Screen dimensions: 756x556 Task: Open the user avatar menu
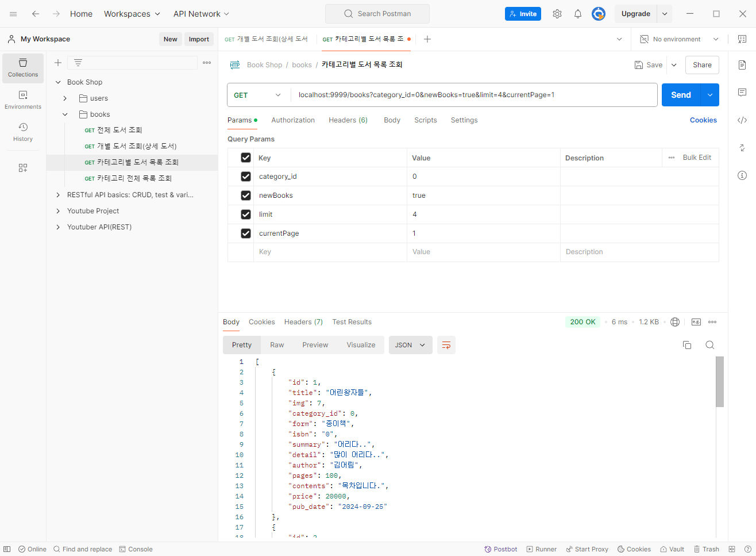tap(599, 14)
